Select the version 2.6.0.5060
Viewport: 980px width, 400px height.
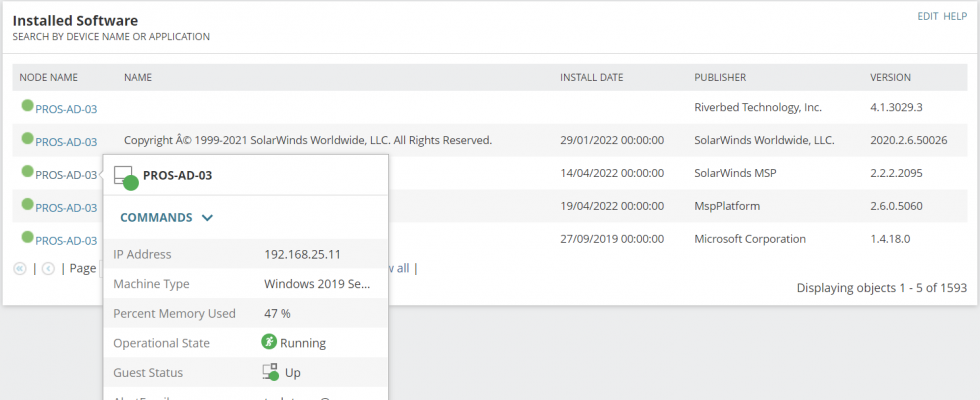click(x=896, y=206)
